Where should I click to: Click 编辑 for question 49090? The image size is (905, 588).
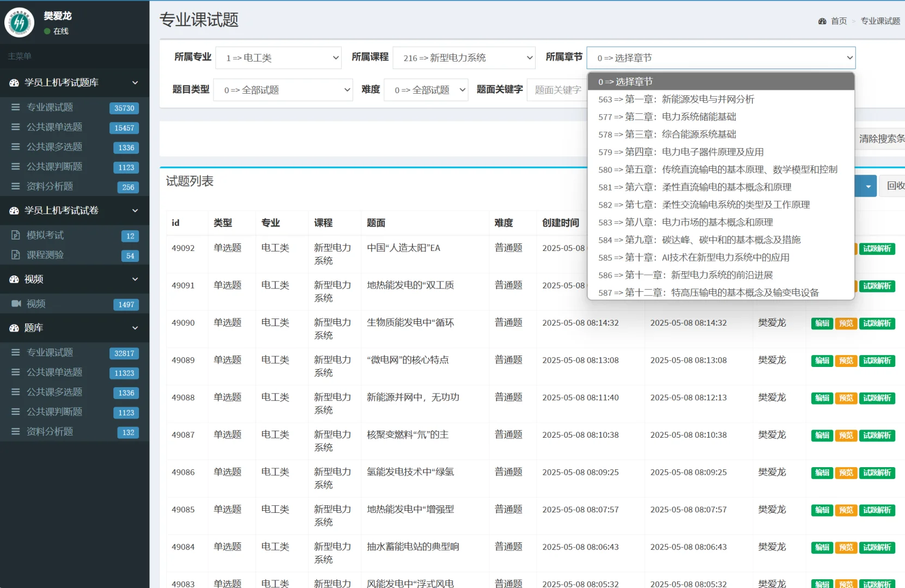(x=822, y=323)
